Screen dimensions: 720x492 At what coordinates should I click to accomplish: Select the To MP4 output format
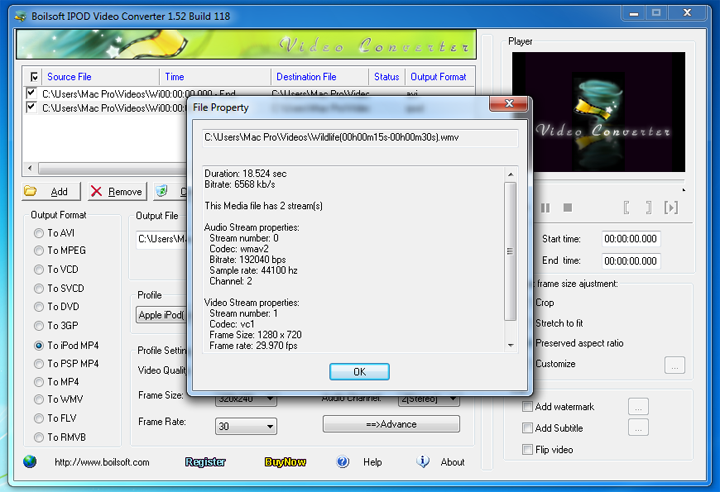(39, 382)
